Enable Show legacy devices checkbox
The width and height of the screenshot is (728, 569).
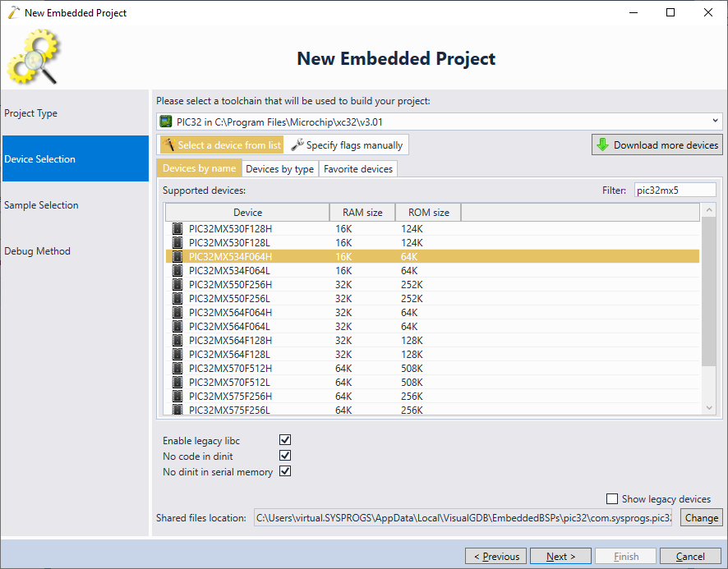point(612,499)
